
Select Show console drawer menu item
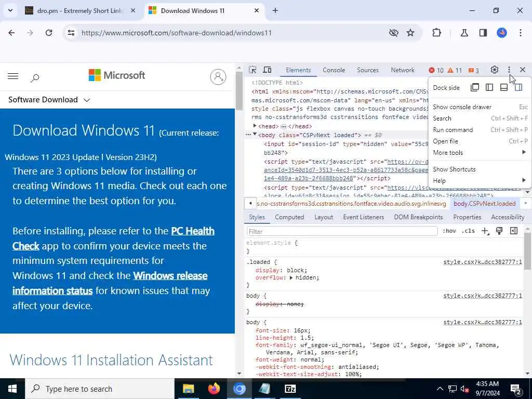tap(480, 107)
